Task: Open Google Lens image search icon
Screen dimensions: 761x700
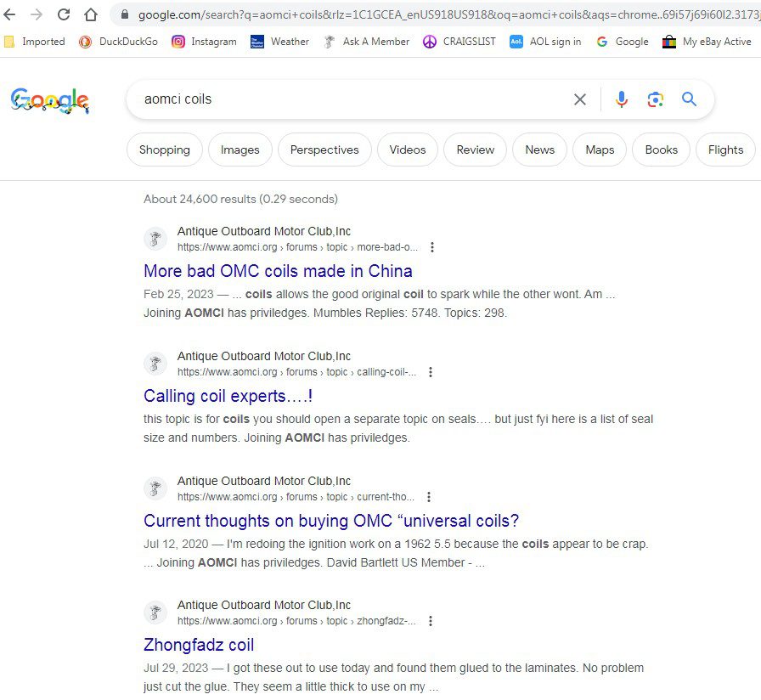Action: pyautogui.click(x=655, y=99)
